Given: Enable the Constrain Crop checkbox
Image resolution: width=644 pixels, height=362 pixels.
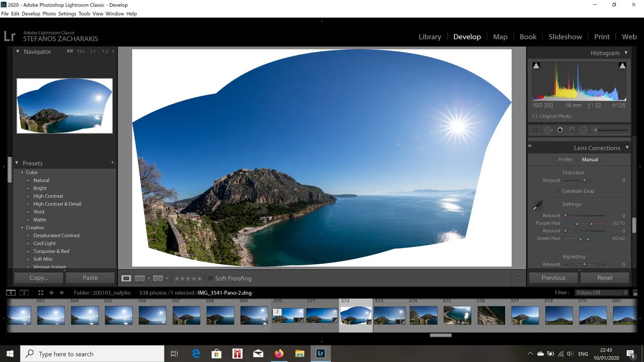Looking at the screenshot, I should [557, 191].
